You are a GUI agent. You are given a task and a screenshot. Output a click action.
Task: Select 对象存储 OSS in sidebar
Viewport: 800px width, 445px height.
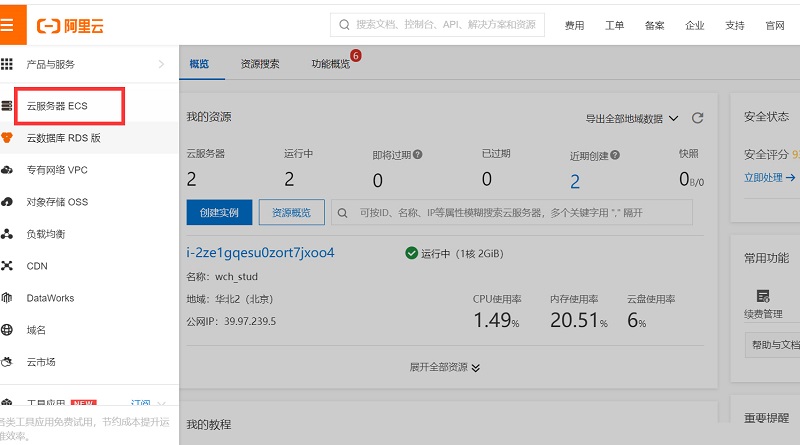pyautogui.click(x=57, y=202)
